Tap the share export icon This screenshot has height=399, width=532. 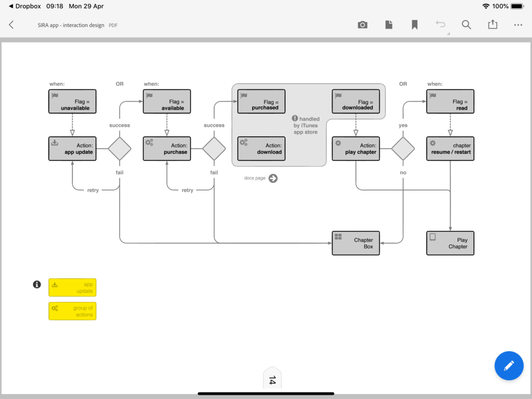tap(492, 25)
